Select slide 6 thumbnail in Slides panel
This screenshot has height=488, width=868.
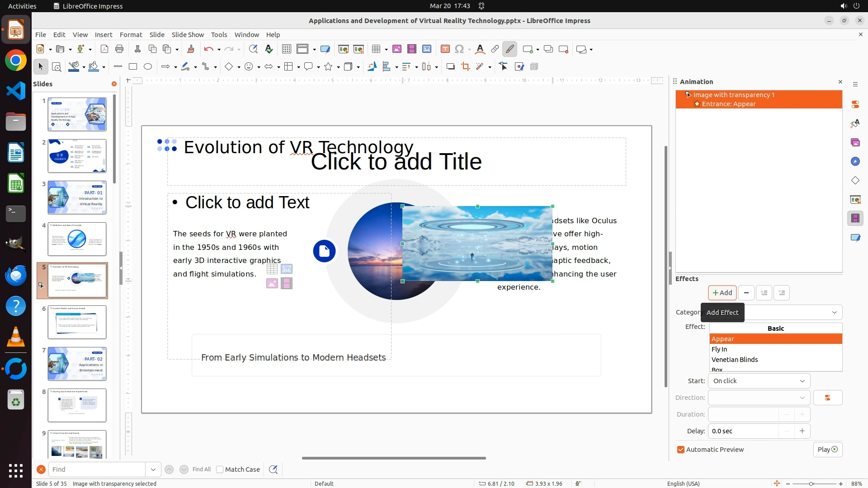[77, 322]
